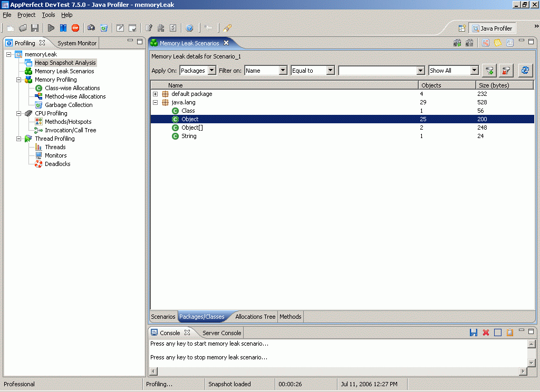Remove filter with red funnel icon
Screen dimensions: 540x392
point(506,70)
